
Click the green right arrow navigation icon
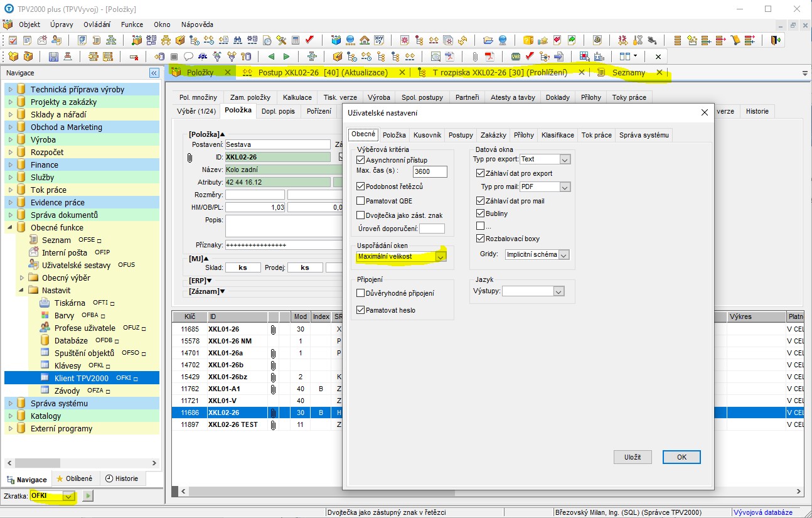coord(286,56)
